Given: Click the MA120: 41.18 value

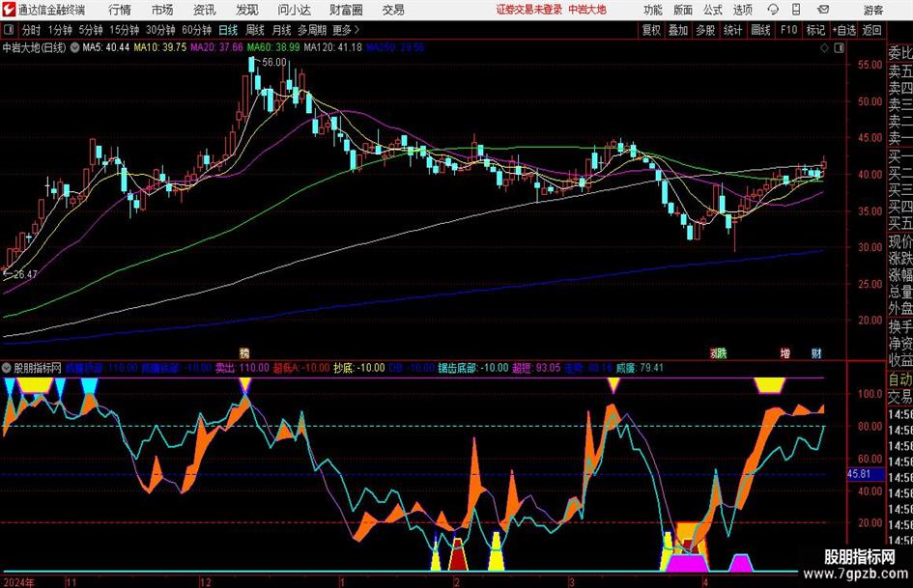Looking at the screenshot, I should [332, 47].
